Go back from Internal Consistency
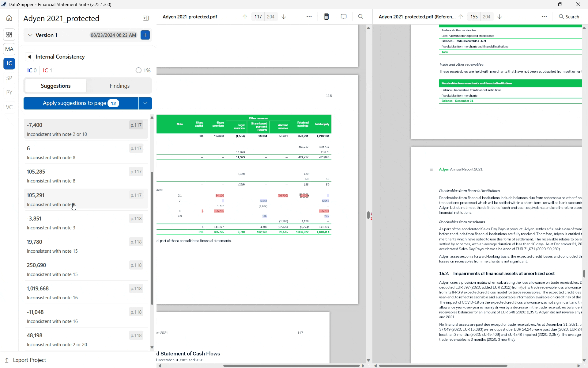Screen dimensions: 588x368 [29, 57]
